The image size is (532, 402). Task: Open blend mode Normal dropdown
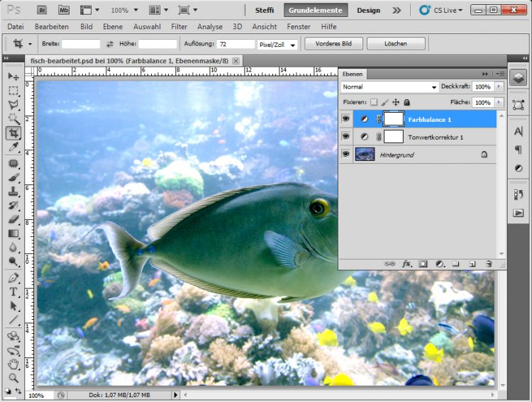pyautogui.click(x=389, y=86)
